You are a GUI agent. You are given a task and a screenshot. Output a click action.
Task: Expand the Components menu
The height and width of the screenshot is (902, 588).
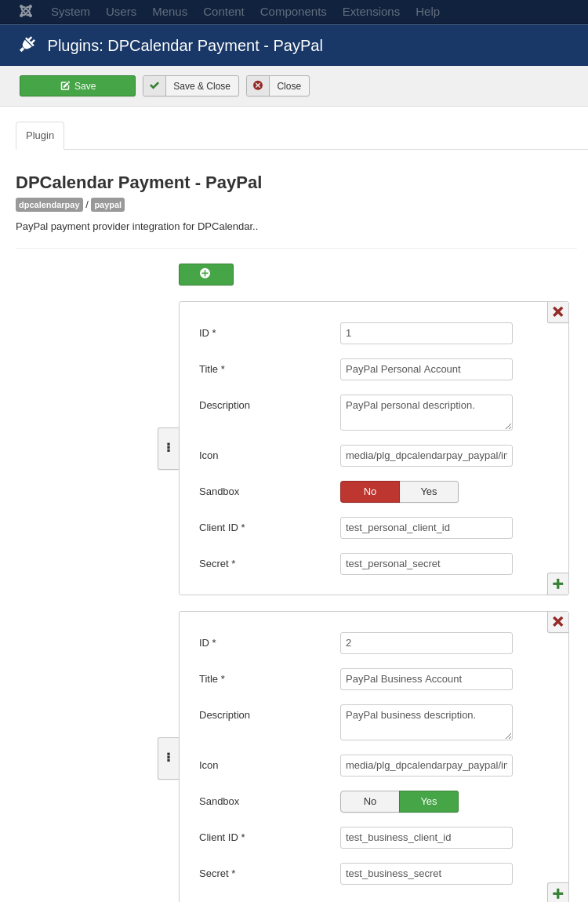293,12
